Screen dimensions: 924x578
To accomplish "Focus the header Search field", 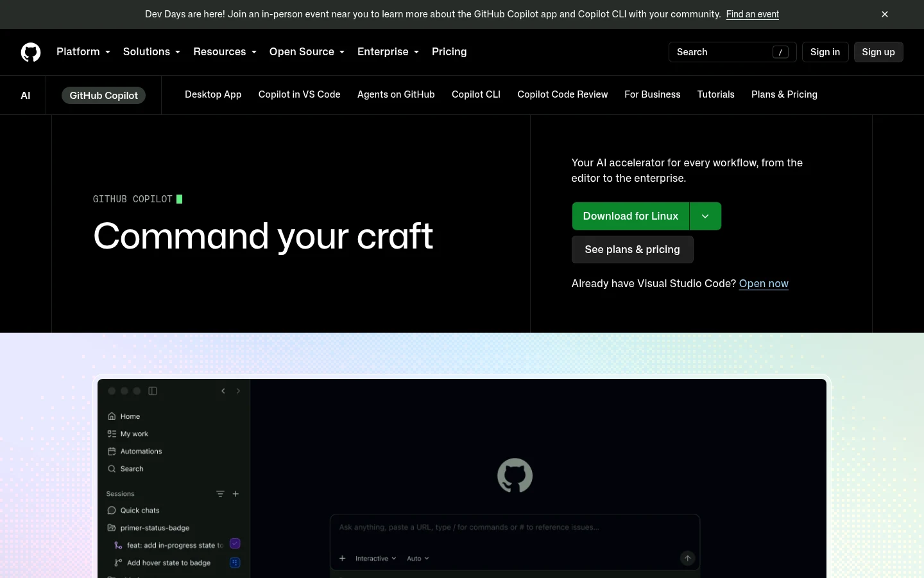I will click(x=733, y=52).
